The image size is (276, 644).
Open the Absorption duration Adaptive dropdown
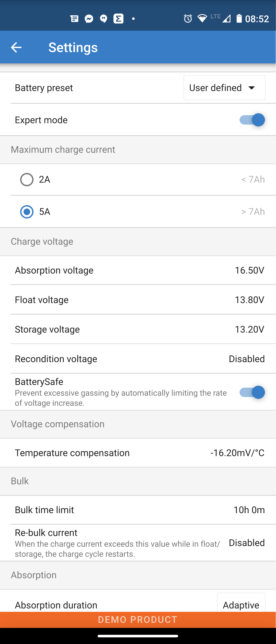click(x=241, y=605)
